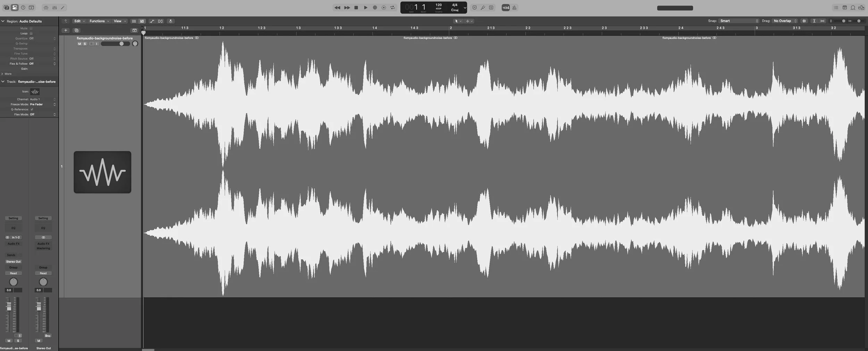The height and width of the screenshot is (351, 868).
Task: Stop playback
Action: (x=356, y=8)
